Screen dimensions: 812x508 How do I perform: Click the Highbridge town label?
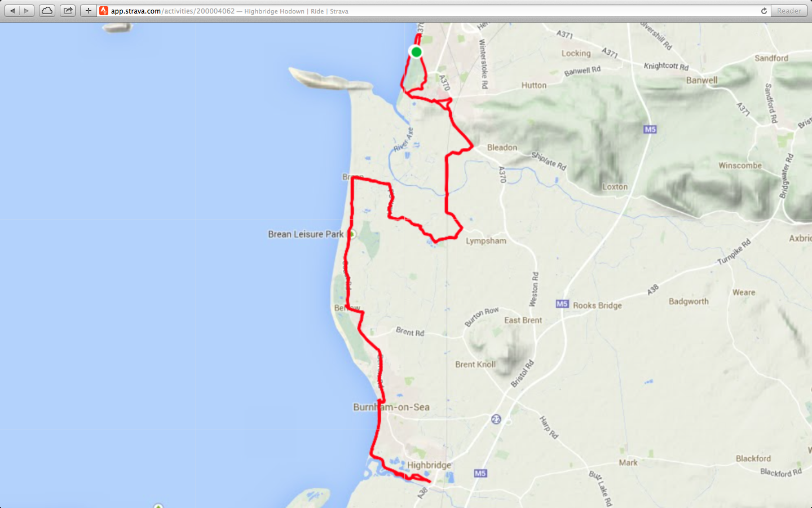coord(429,465)
